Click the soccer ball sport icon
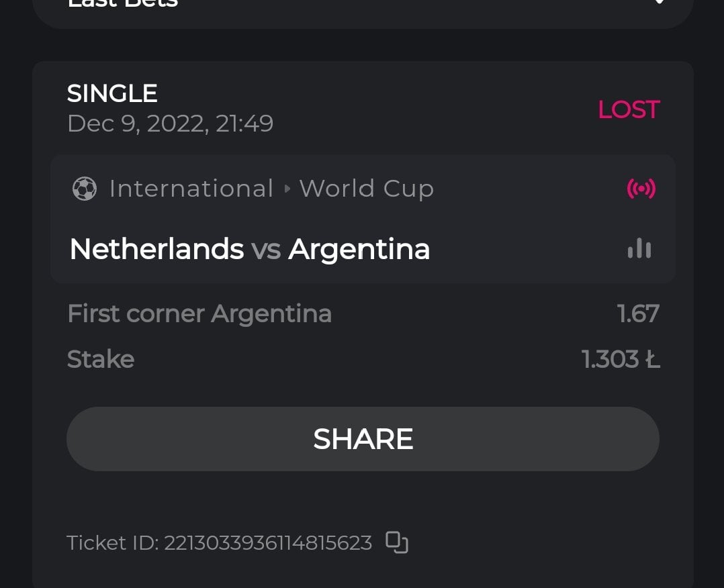 (x=85, y=189)
